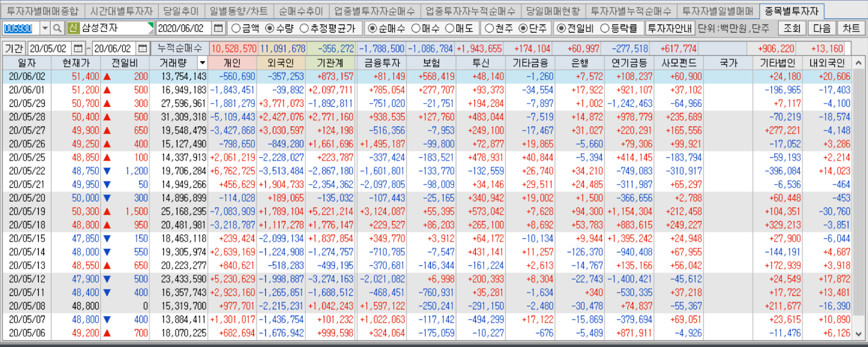Select the row dated 20/05/19
The width and height of the screenshot is (868, 347).
tap(427, 211)
